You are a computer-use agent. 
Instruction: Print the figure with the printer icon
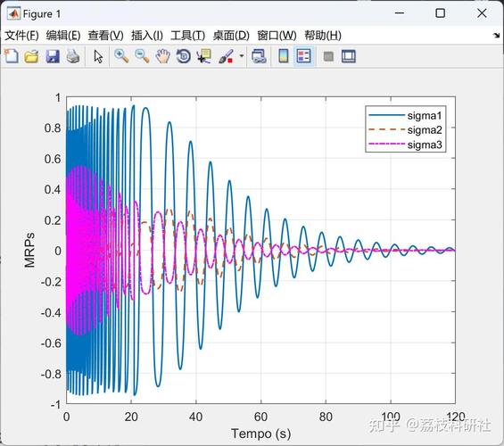pyautogui.click(x=73, y=56)
